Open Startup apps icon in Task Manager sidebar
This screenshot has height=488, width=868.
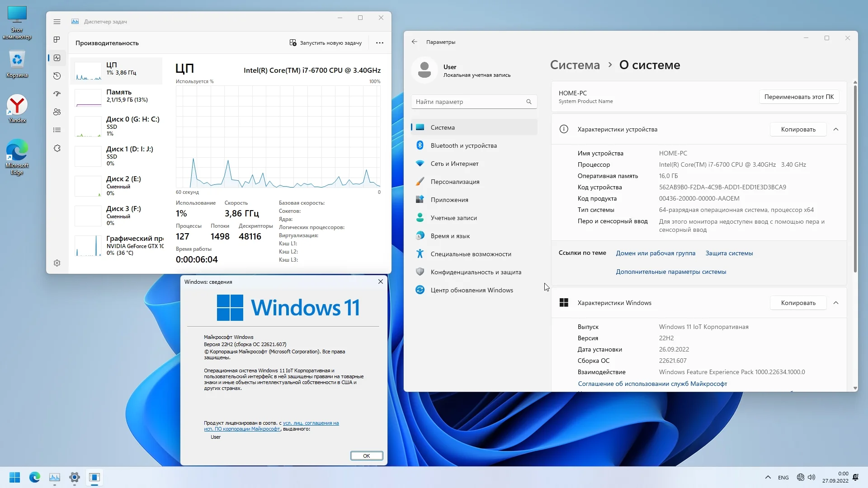57,94
